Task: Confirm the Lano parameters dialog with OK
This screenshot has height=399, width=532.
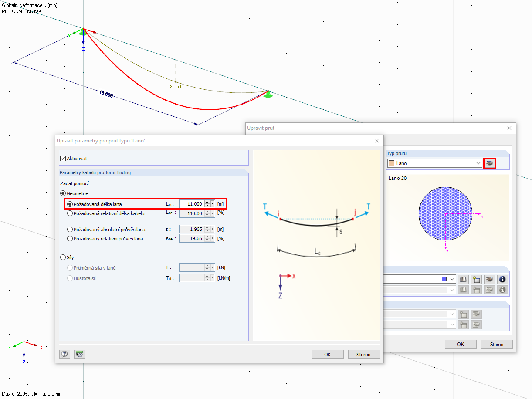Action: click(328, 354)
